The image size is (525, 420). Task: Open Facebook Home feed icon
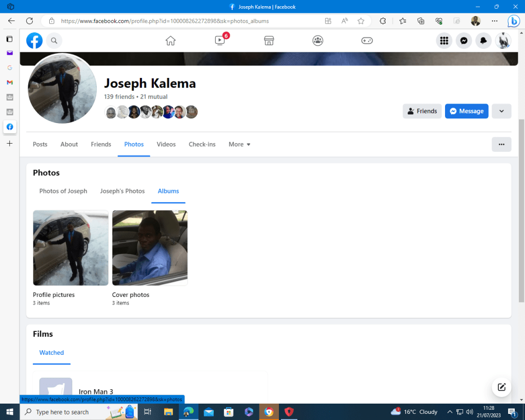click(x=171, y=41)
